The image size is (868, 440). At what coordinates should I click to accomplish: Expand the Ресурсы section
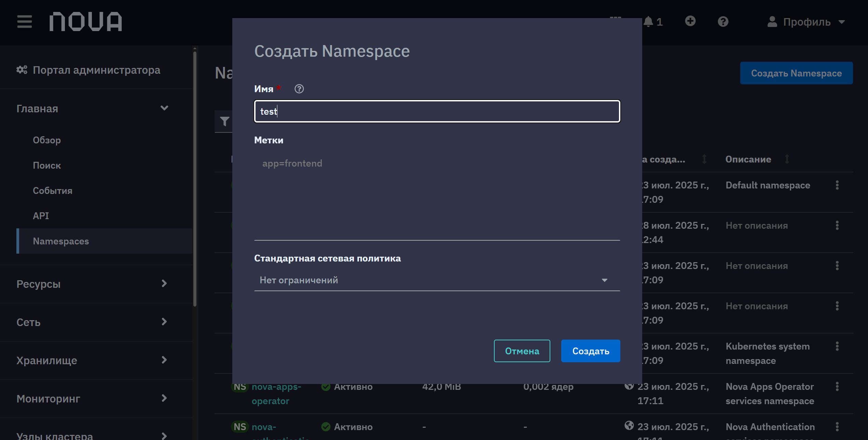92,284
